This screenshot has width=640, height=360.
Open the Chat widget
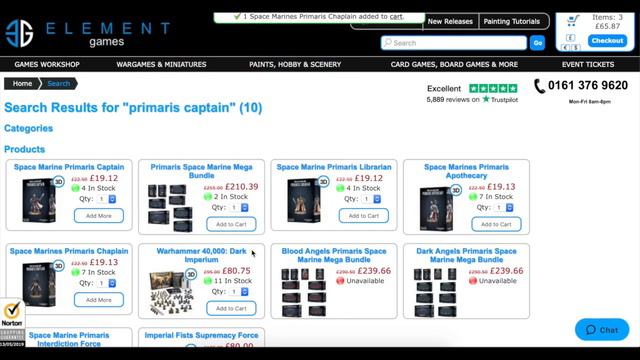[602, 329]
